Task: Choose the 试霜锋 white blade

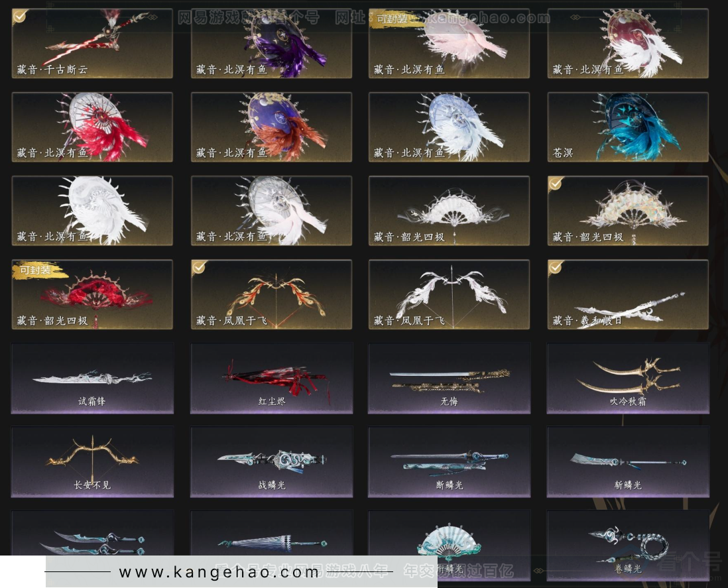Action: coord(92,379)
